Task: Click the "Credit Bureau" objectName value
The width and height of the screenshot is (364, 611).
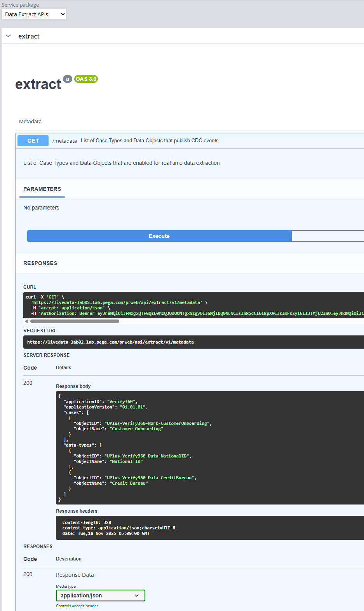Action: click(129, 483)
